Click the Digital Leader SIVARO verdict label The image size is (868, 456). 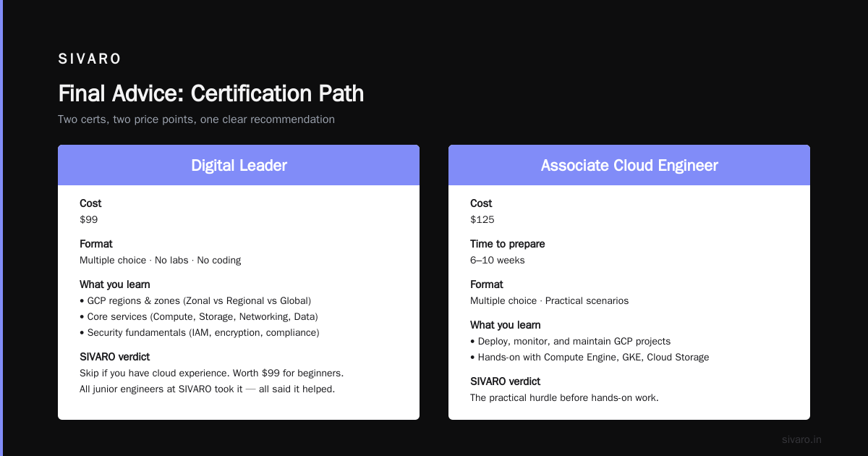point(114,357)
